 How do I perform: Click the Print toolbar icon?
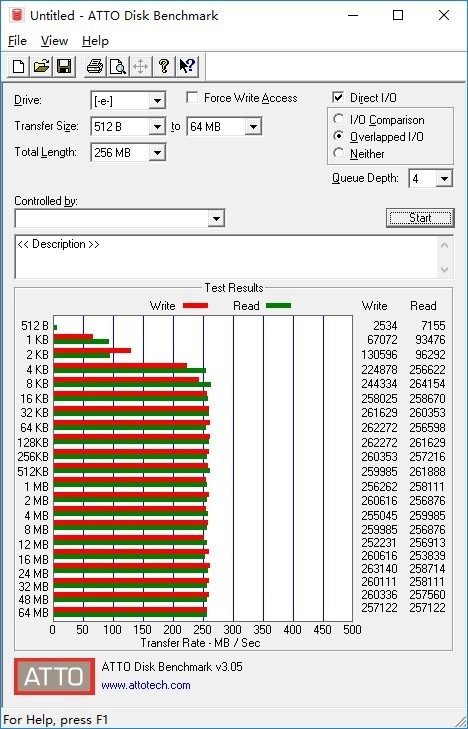95,66
